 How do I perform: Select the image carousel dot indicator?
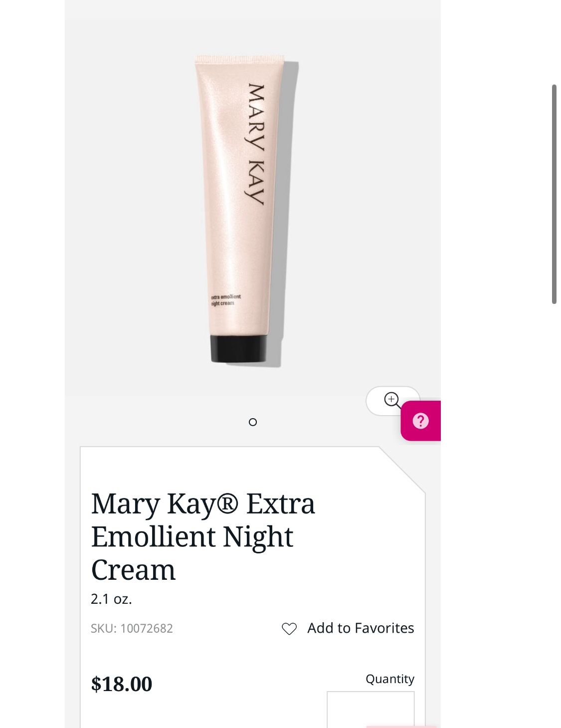tap(253, 422)
